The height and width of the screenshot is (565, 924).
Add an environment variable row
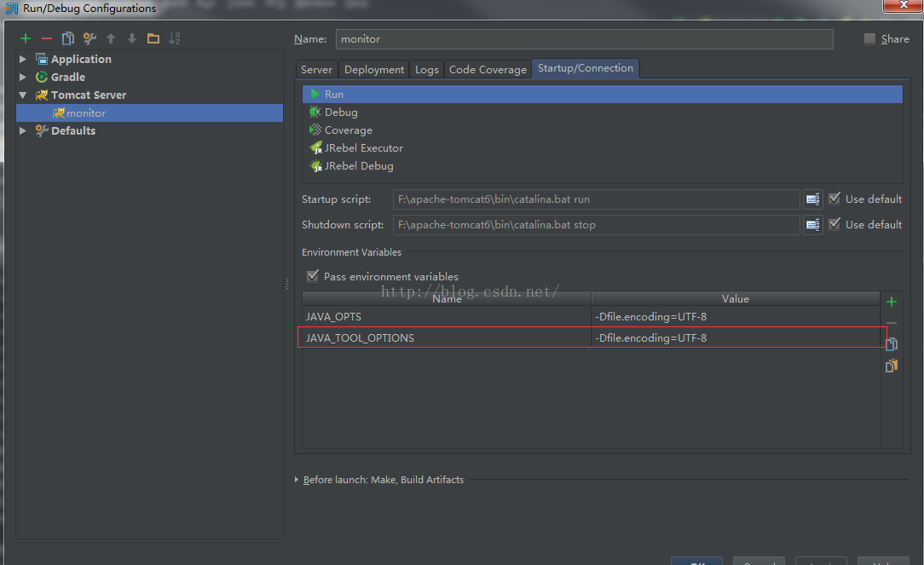coord(892,302)
